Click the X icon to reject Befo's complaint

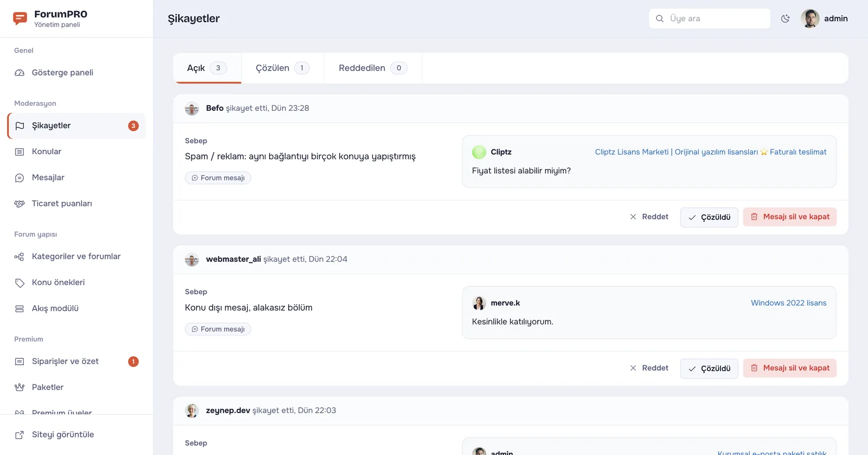tap(633, 217)
